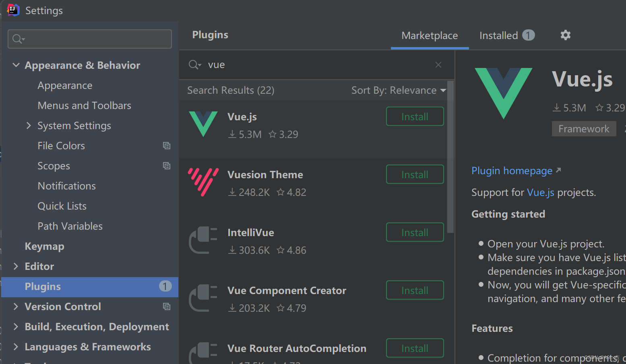Open the Sort By Relevance dropdown
626x364 pixels.
pos(399,90)
